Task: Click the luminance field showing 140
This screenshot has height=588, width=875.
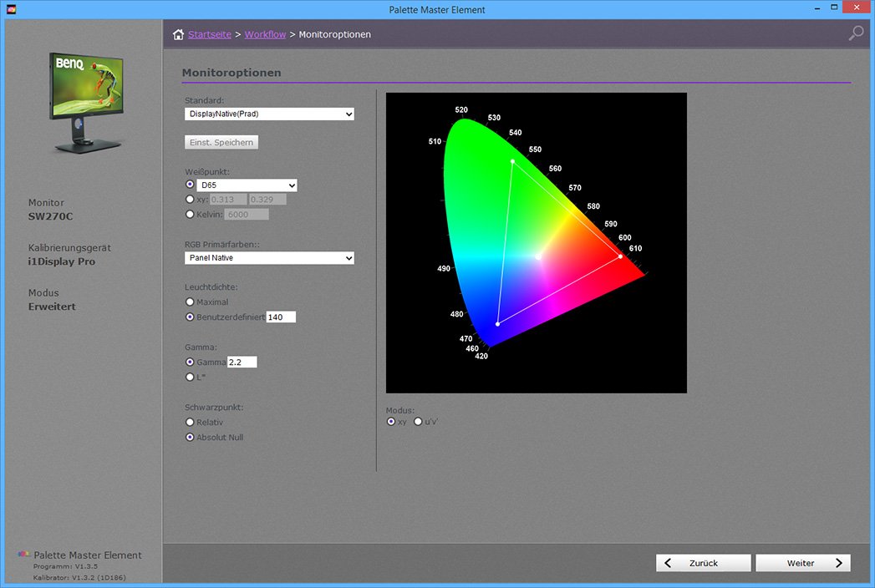Action: [x=281, y=317]
